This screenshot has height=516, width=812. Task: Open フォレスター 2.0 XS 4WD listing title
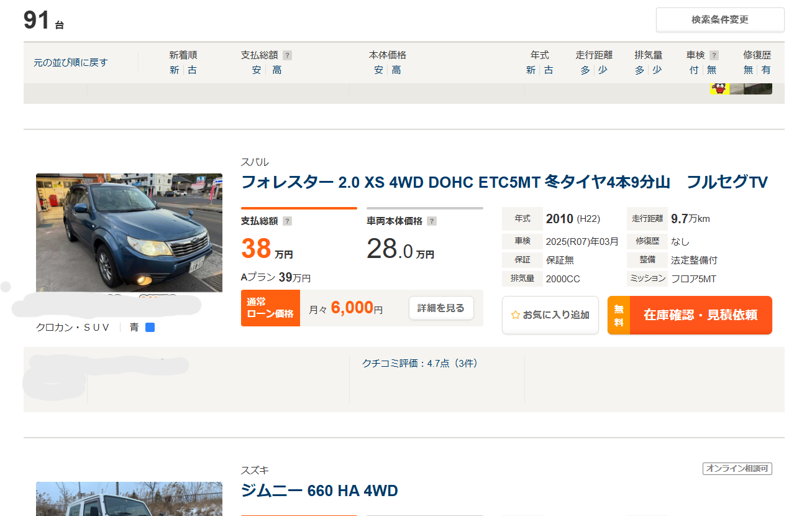tap(504, 182)
